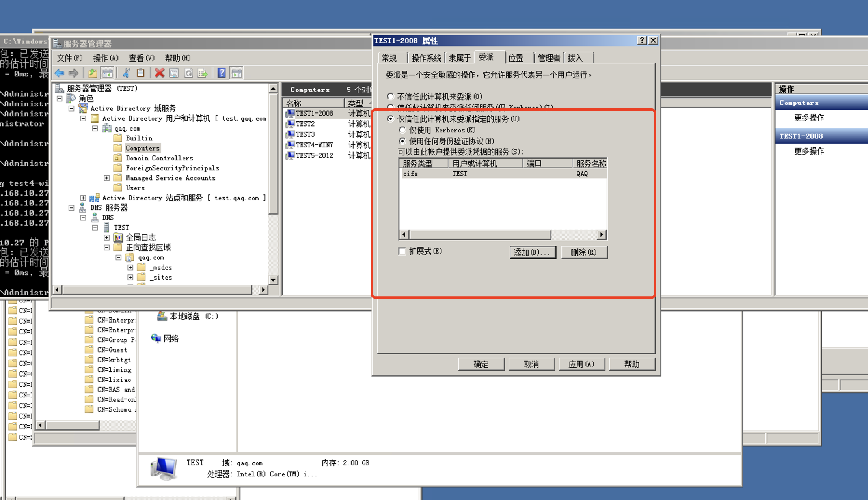Click the Help question mark toolbar icon
This screenshot has height=500, width=868.
pos(222,73)
